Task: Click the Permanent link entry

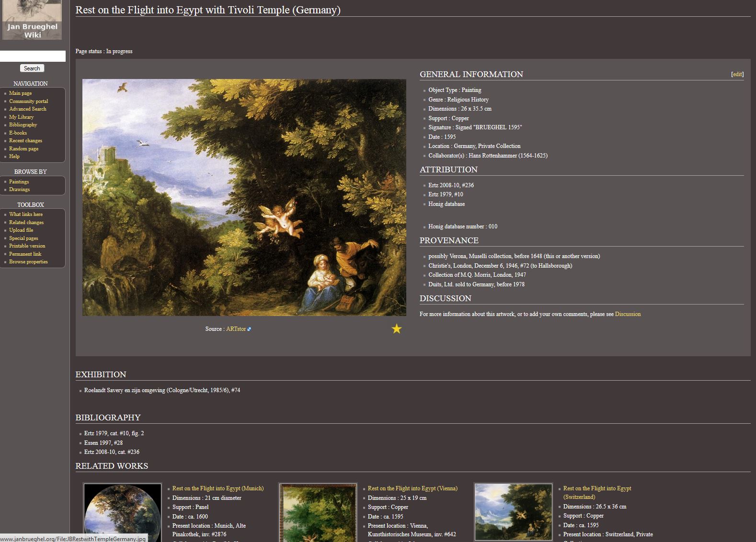Action: coord(25,254)
